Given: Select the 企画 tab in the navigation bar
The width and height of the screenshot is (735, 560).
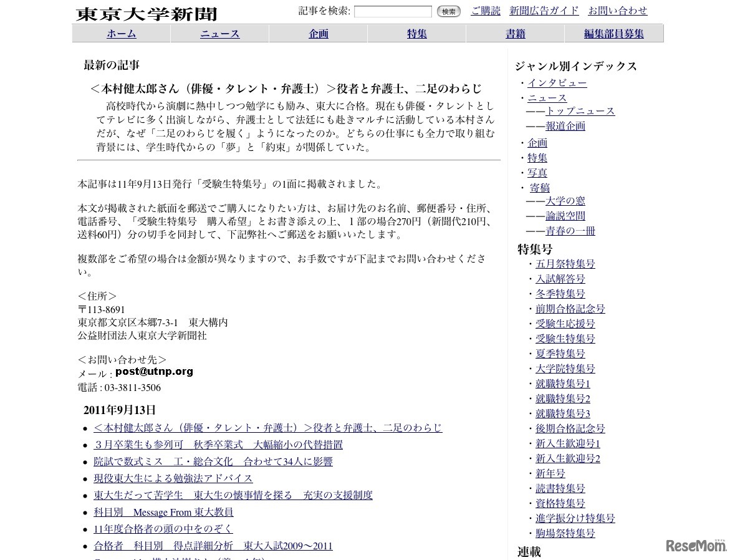Looking at the screenshot, I should pos(317,34).
